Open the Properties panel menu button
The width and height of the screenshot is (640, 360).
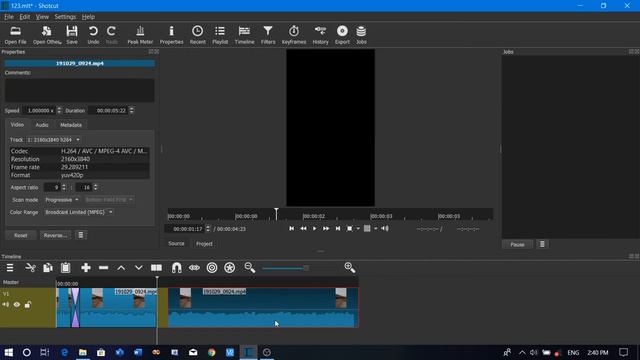[81, 235]
